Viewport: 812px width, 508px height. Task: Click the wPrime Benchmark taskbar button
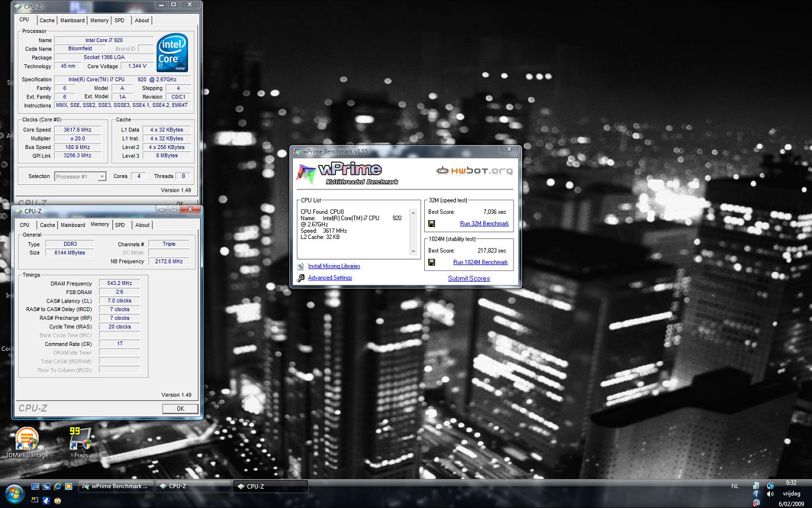(115, 486)
